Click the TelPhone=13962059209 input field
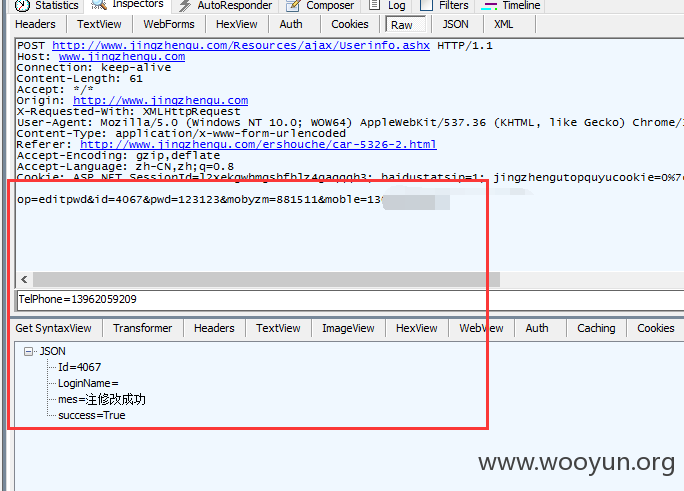The width and height of the screenshot is (684, 491). 350,299
